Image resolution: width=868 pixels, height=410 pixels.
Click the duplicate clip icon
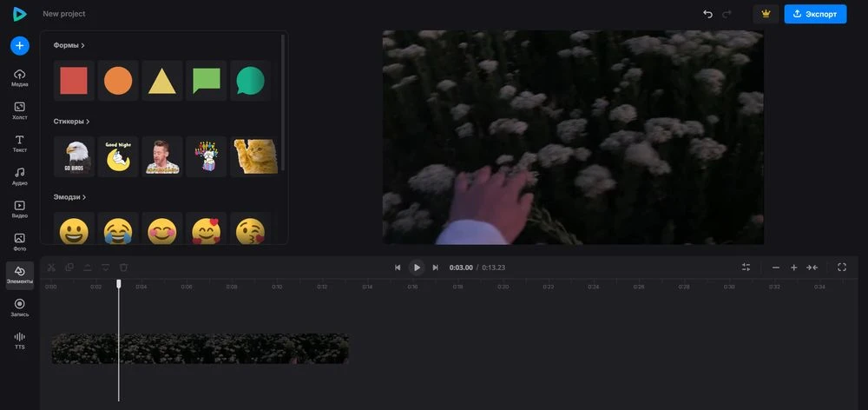click(x=69, y=267)
